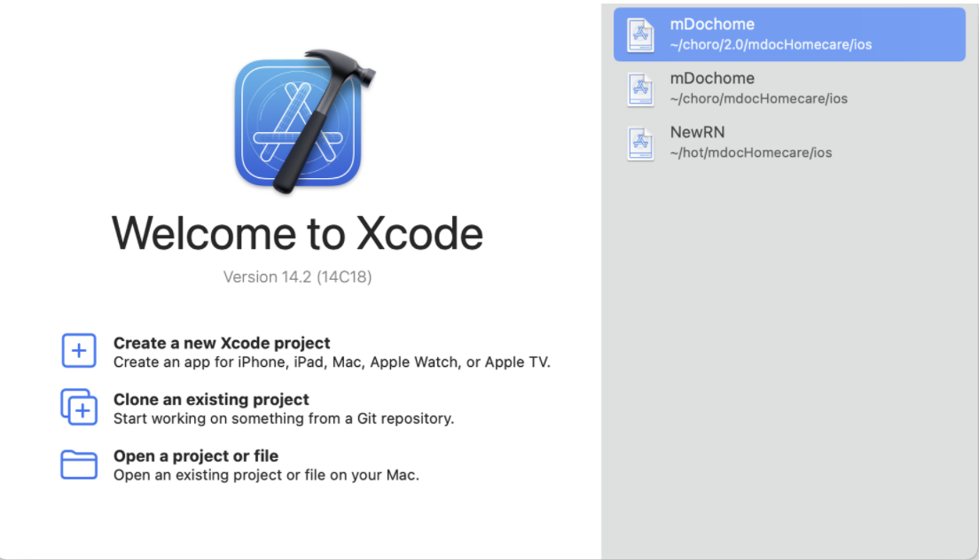The width and height of the screenshot is (979, 560).
Task: Select the NewRN recent project
Action: (x=789, y=143)
